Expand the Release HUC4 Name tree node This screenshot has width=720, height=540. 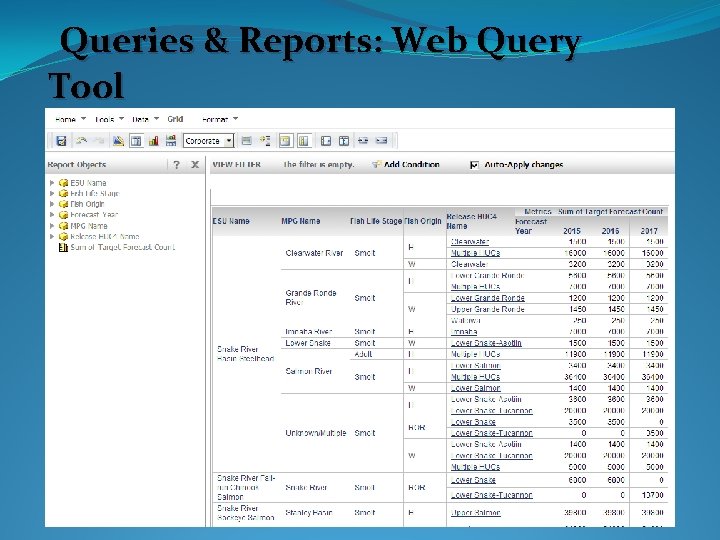click(52, 236)
